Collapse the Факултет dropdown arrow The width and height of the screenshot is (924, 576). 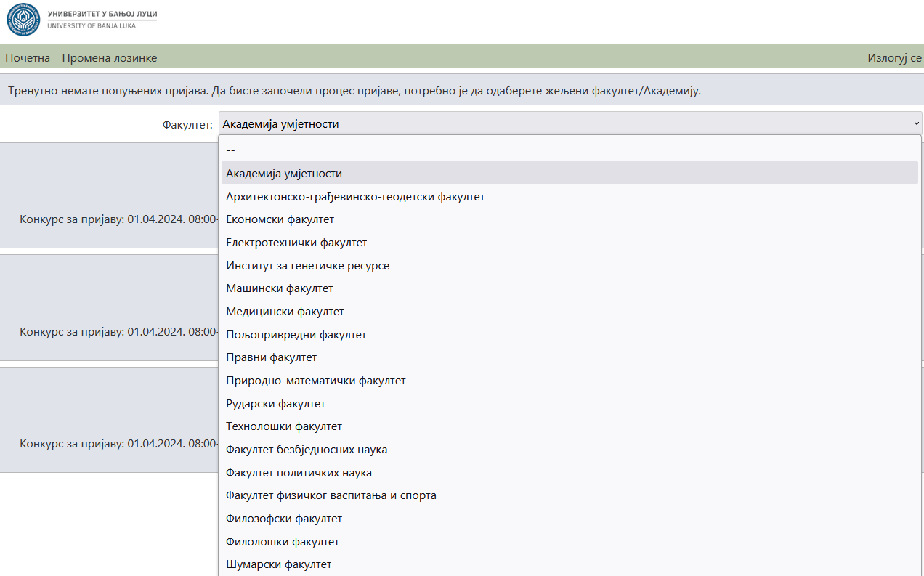[916, 124]
